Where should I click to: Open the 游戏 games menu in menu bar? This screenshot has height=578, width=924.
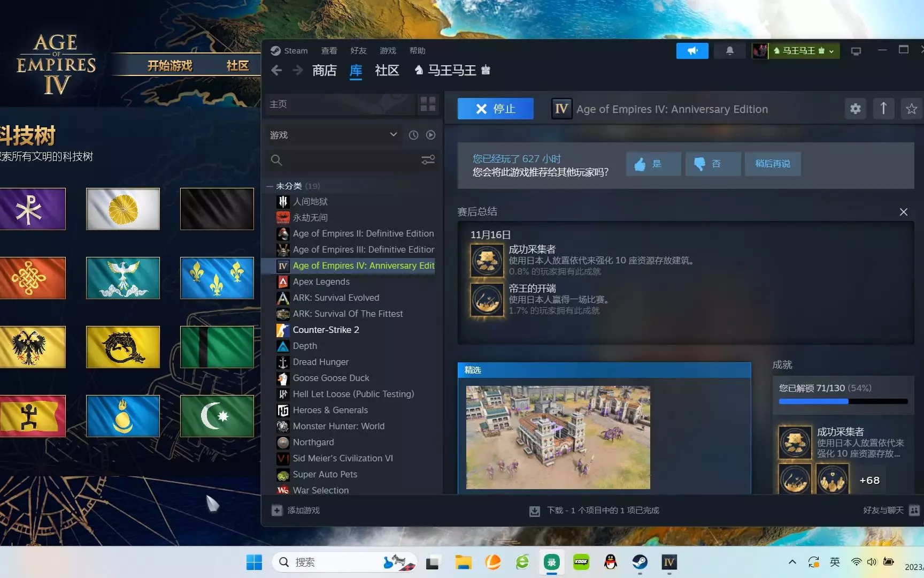click(x=388, y=51)
